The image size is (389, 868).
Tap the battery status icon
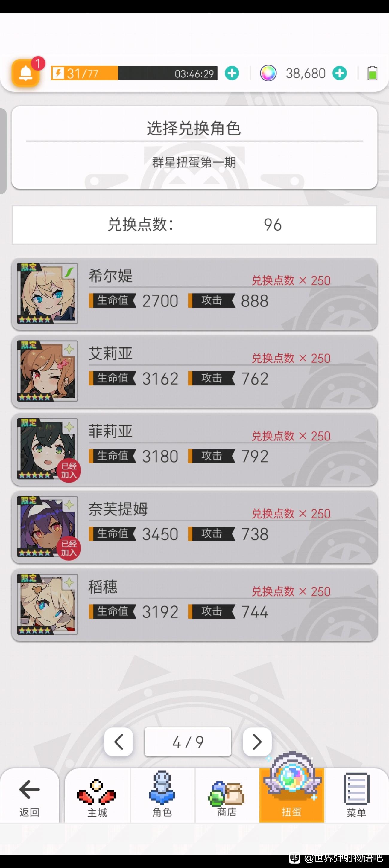tap(372, 73)
